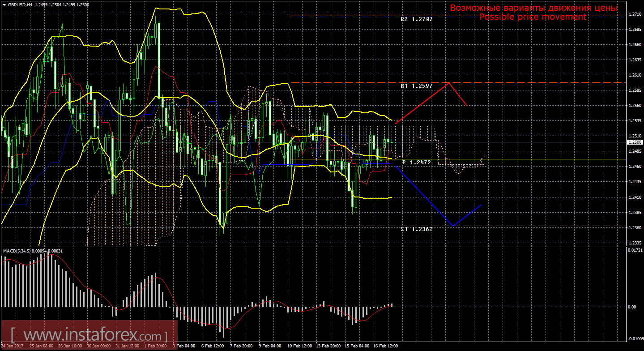
Task: Click the 1.2485 price axis label
Action: (635, 151)
